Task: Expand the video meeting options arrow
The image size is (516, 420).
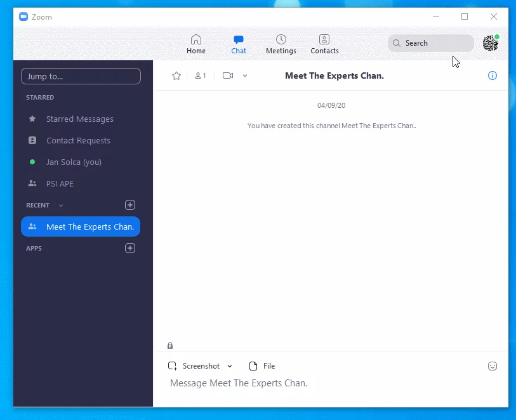Action: click(x=245, y=75)
